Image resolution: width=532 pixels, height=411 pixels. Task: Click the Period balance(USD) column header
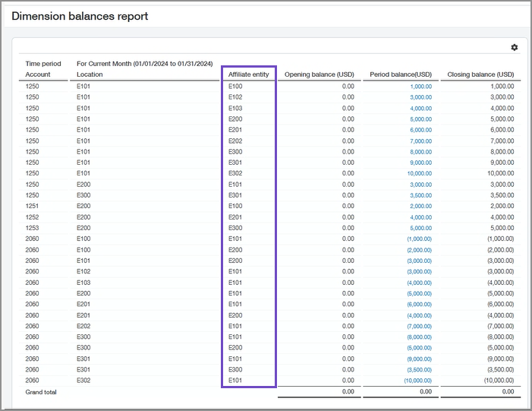tap(401, 74)
